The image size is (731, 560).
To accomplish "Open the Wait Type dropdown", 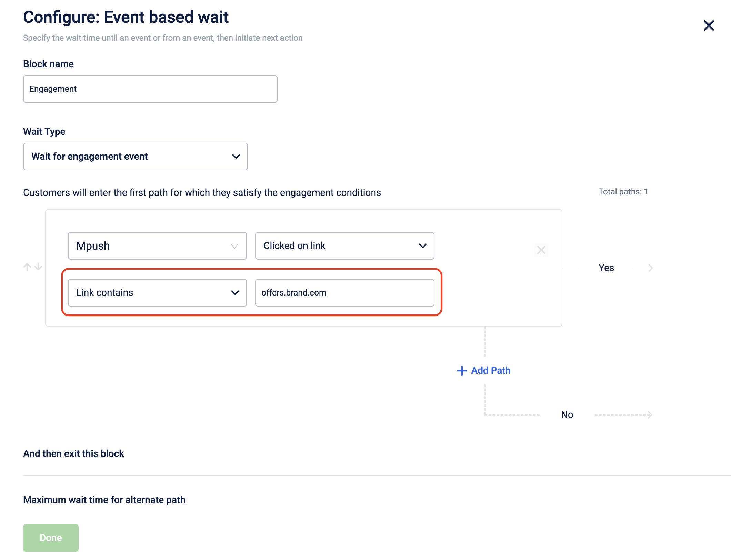I will pyautogui.click(x=136, y=157).
